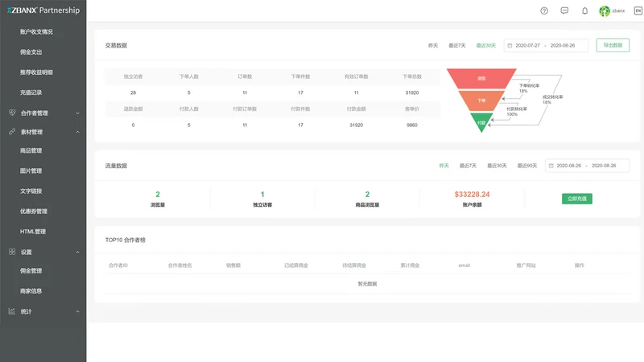Click the 客单价 value 9860

coord(412,125)
